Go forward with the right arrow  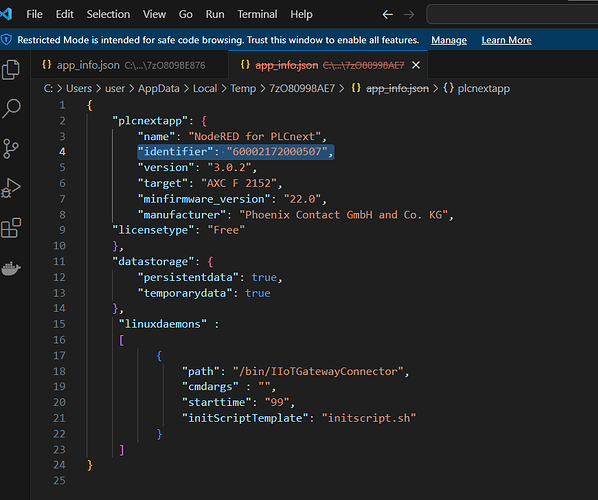point(409,14)
